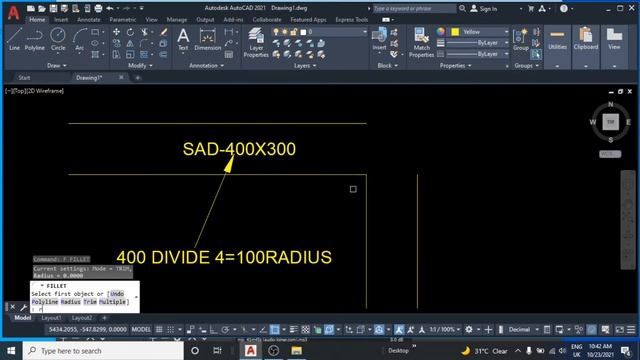This screenshot has width=640, height=360.
Task: Select the Line tool
Action: tap(14, 40)
